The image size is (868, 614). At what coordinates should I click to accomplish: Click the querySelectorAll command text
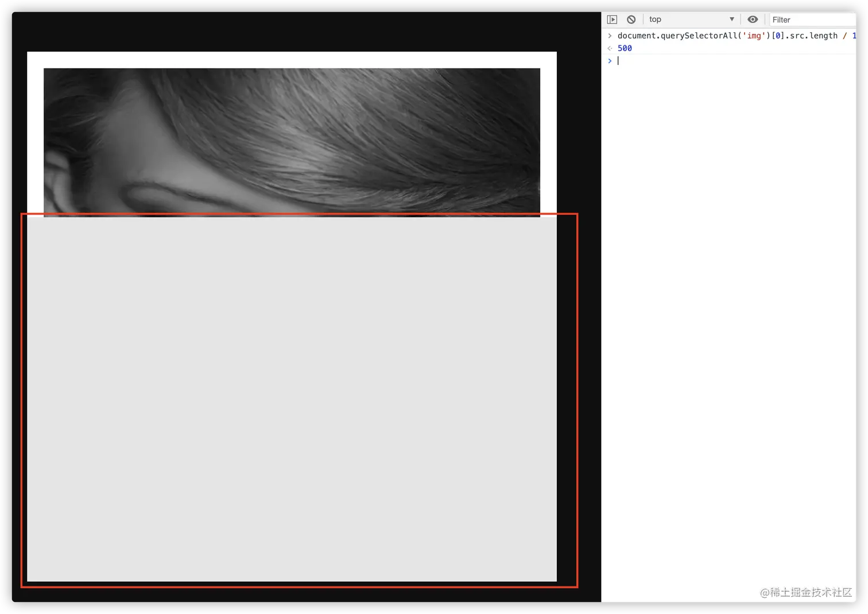(x=677, y=35)
